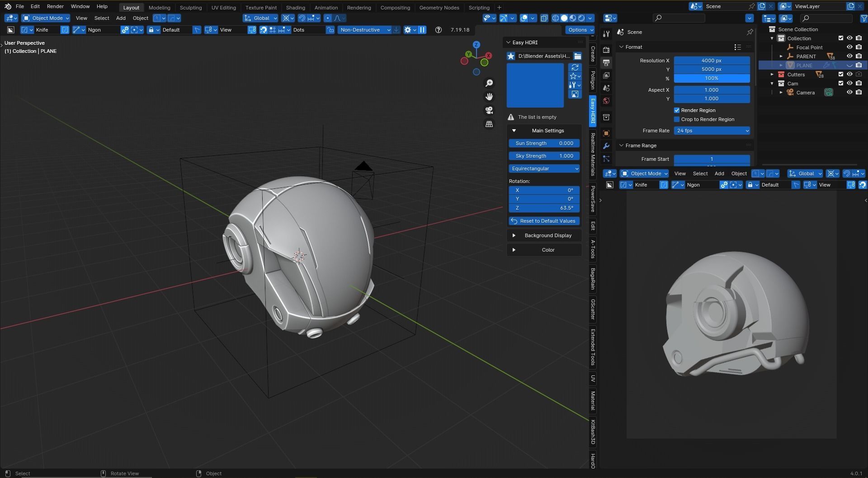Toggle exclude checkbox for Collection
The width and height of the screenshot is (868, 478).
841,38
